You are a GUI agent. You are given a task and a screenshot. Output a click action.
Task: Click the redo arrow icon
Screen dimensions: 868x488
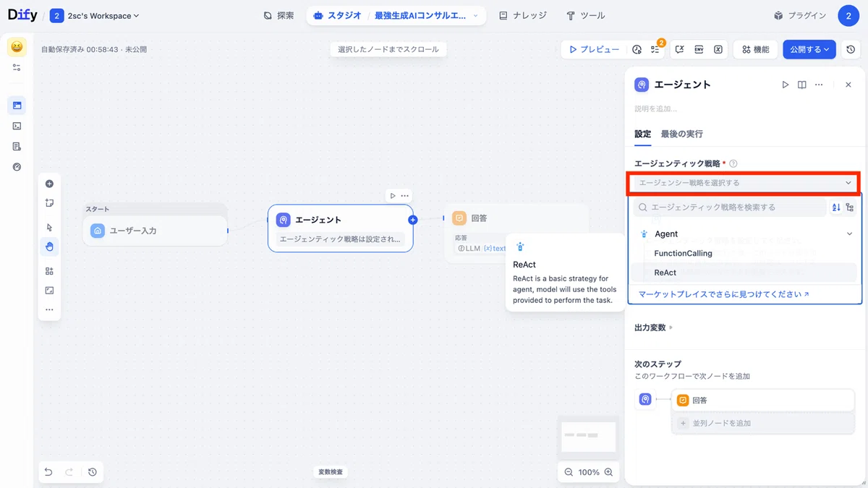(x=69, y=472)
